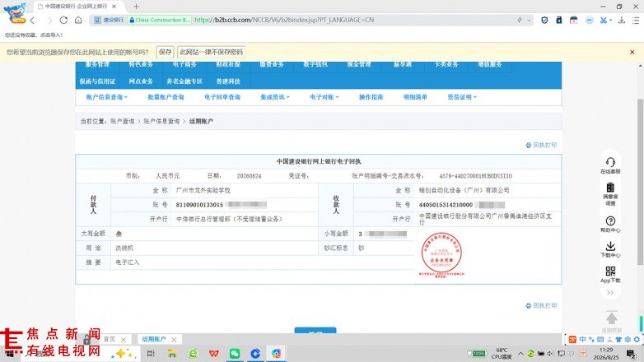The width and height of the screenshot is (644, 362).
Task: Collapse the sidebar with double chevron
Action: coord(610,293)
